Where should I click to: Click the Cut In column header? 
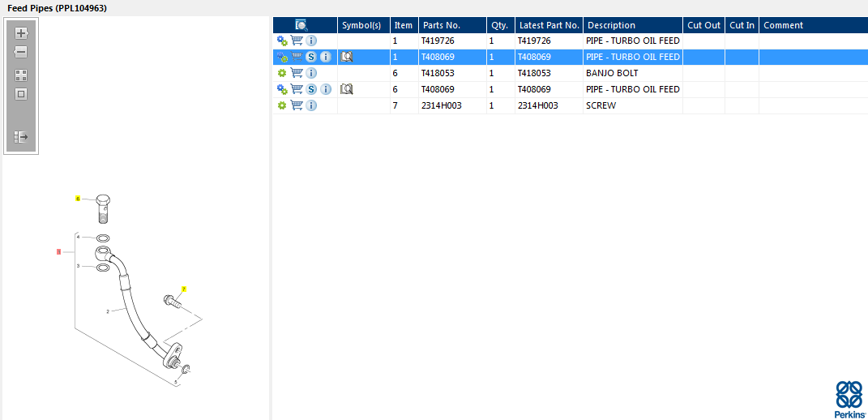click(x=742, y=25)
